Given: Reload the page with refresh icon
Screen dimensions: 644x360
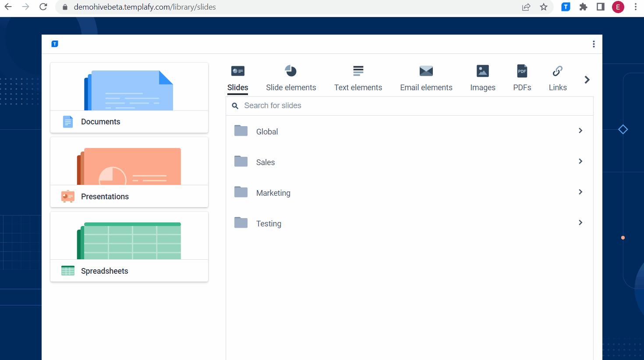Looking at the screenshot, I should [x=43, y=7].
